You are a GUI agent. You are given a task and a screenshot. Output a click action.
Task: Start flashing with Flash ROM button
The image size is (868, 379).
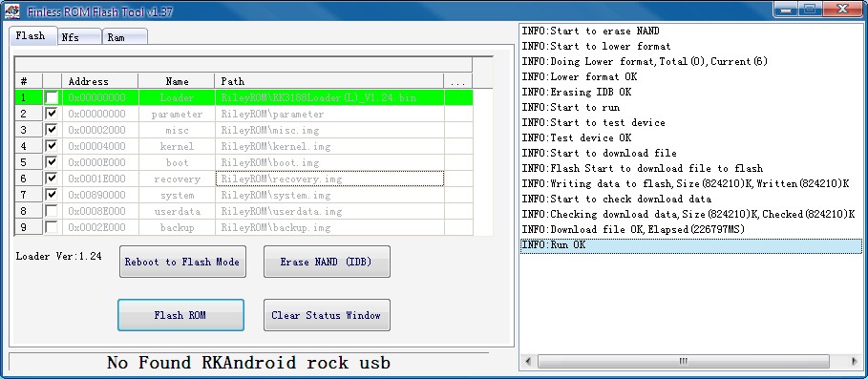click(180, 315)
